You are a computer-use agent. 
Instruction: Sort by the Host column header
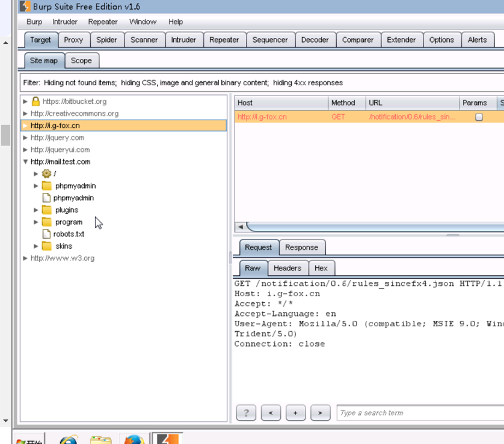click(x=281, y=103)
